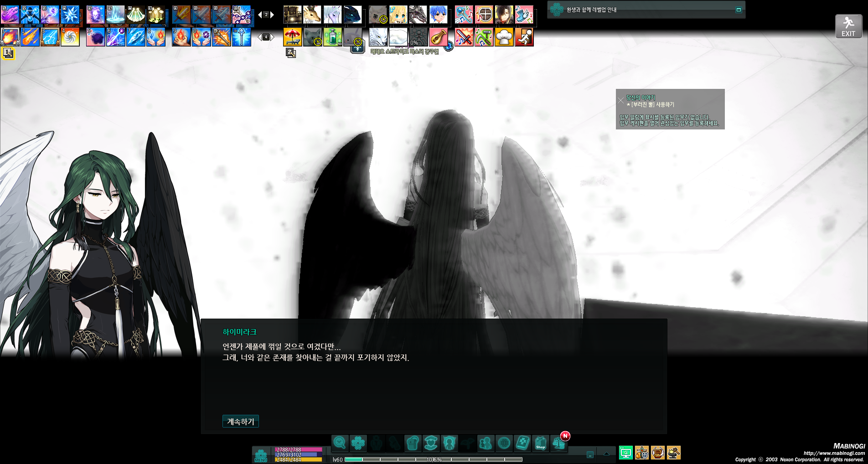Use the ice-fire hands skill slot 8
Viewport: 868px width, 464px height.
pos(156,37)
